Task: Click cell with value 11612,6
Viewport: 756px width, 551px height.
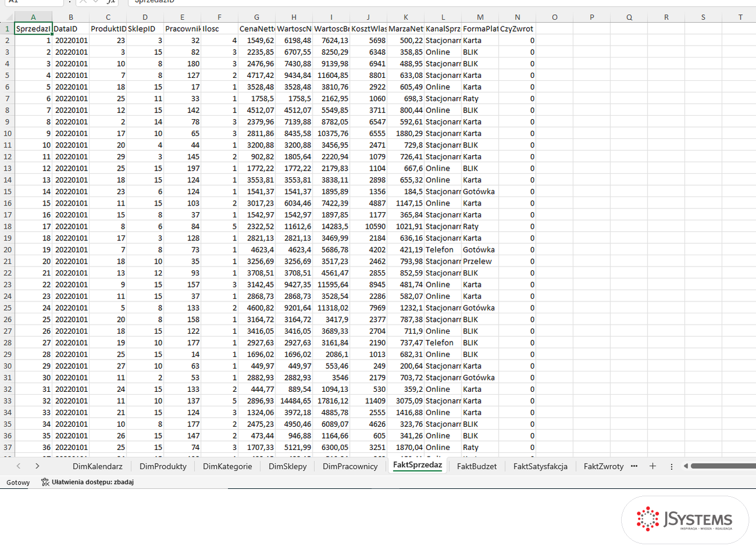Action: point(294,226)
